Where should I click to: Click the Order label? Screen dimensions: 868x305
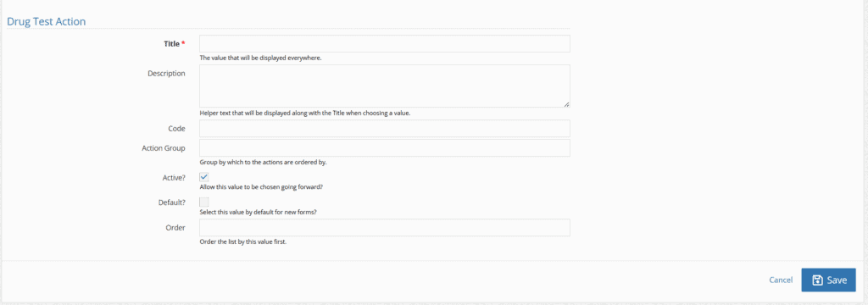(175, 228)
